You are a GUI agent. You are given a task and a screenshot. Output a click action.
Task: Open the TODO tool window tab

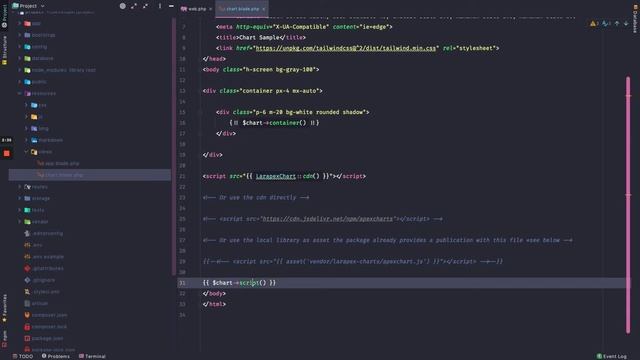coord(22,356)
